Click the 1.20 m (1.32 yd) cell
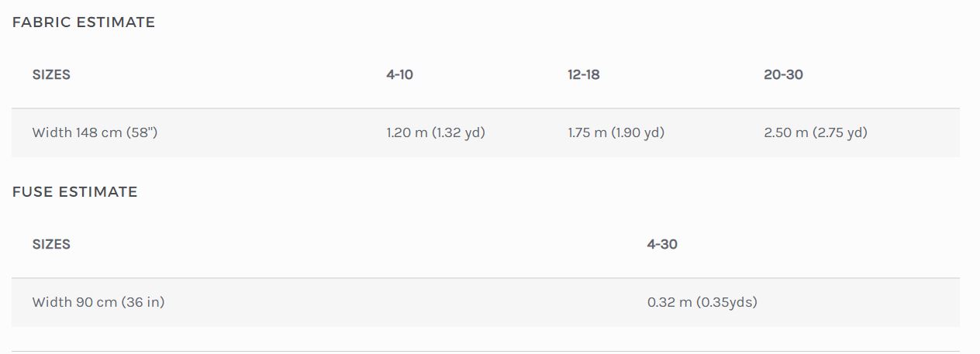Screen dimensions: 980x354 [x=436, y=132]
